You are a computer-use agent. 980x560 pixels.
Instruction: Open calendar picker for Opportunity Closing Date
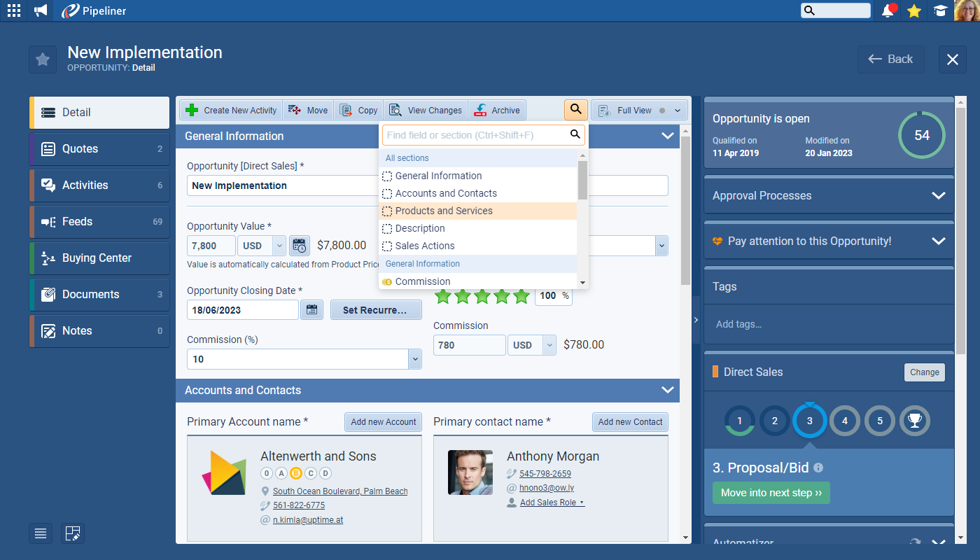click(311, 310)
